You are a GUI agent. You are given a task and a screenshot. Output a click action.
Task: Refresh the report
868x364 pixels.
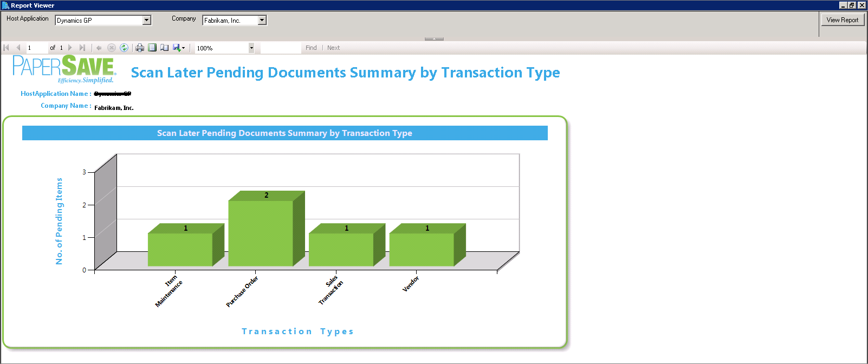[124, 48]
